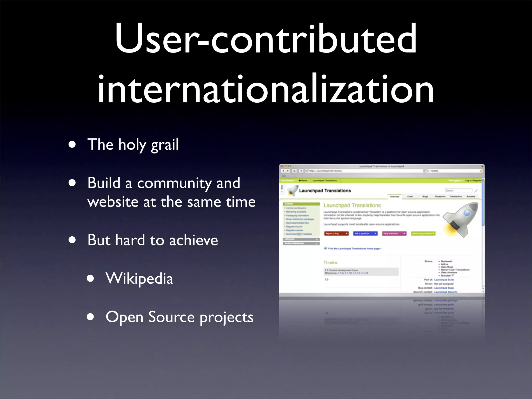Click List top contributors in Actions

(296, 208)
